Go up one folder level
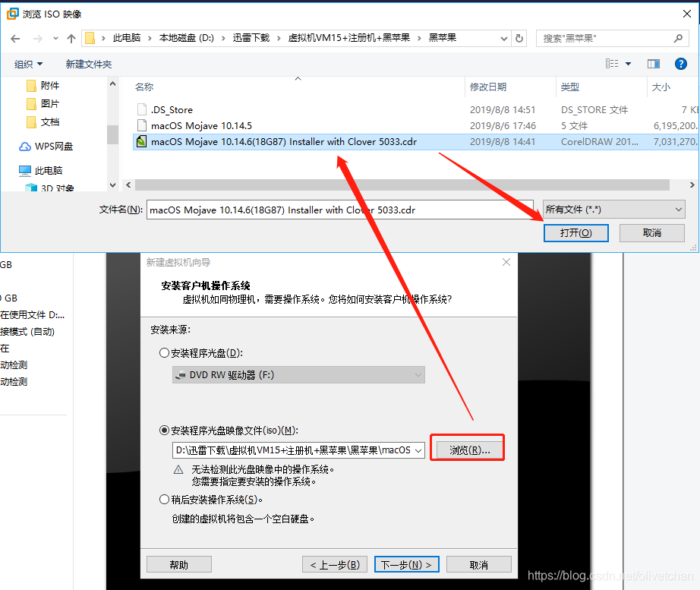 click(x=71, y=39)
